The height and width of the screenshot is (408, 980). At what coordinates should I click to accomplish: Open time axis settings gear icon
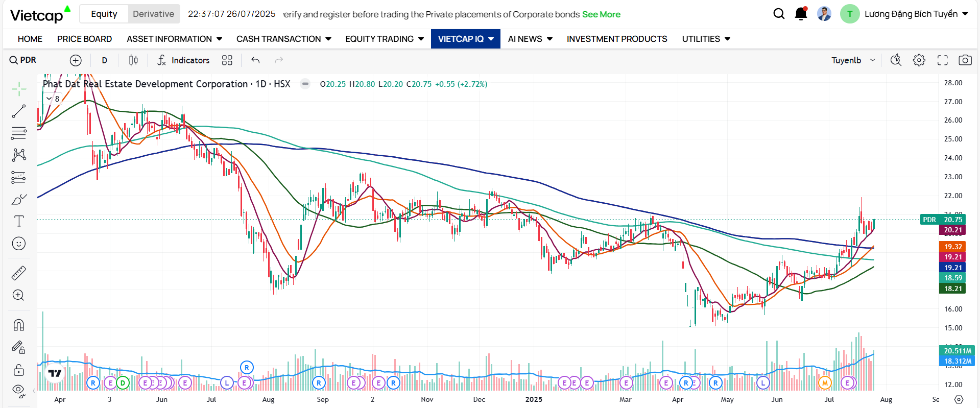point(959,399)
